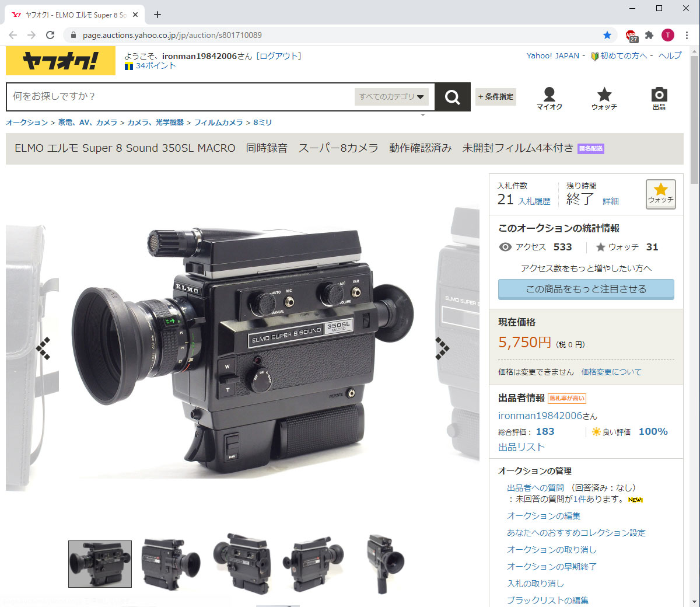Show next image with right arrow

[442, 348]
